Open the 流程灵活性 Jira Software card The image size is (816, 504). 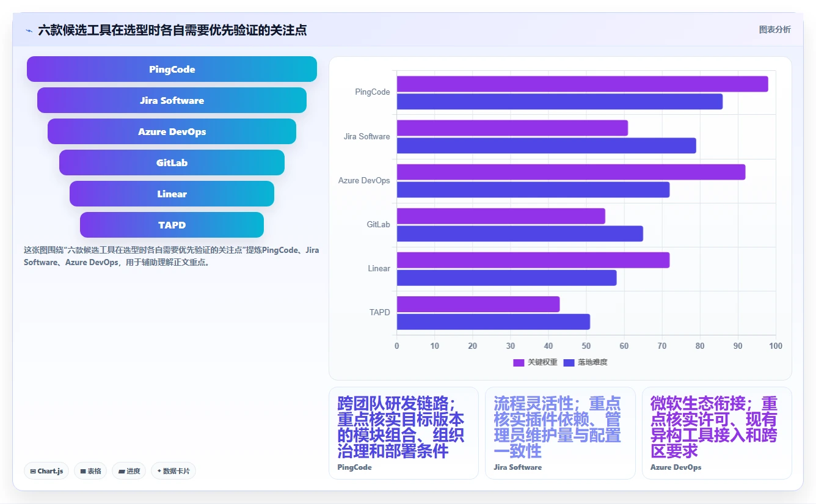click(560, 433)
